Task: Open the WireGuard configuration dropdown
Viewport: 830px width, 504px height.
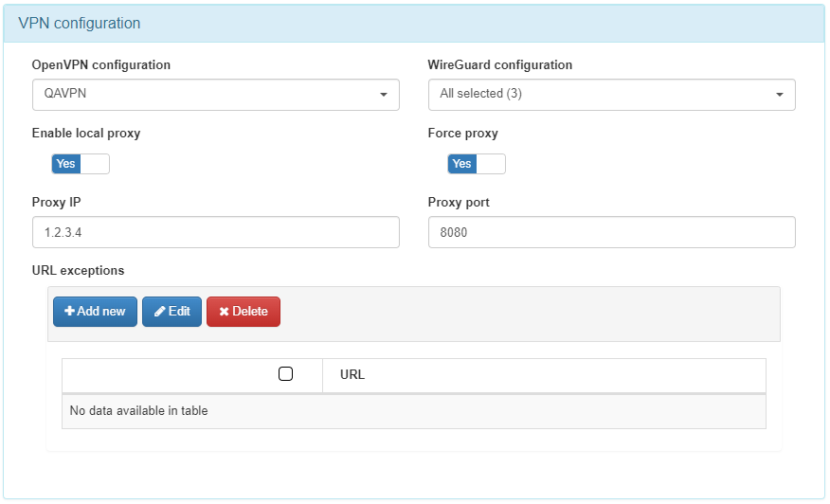Action: (611, 95)
